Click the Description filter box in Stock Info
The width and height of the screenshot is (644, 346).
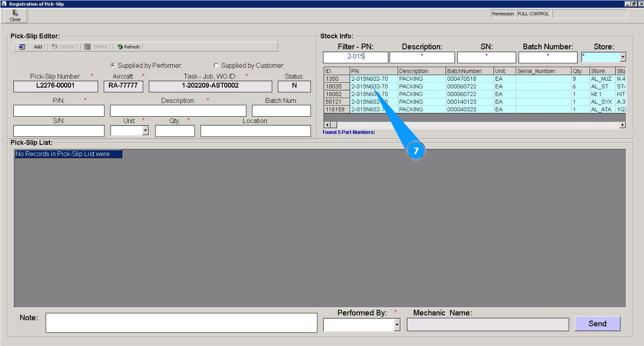coord(422,57)
